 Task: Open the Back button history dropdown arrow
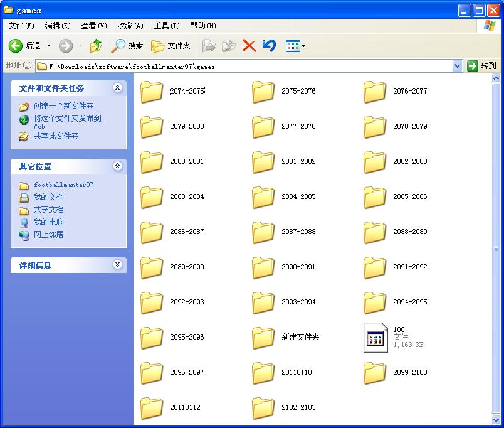click(x=48, y=46)
